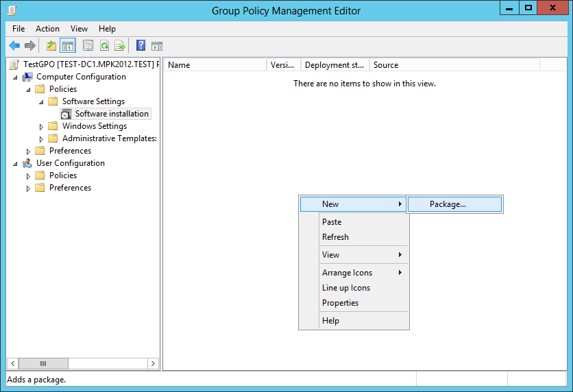573x392 pixels.
Task: Choose Refresh from the context menu
Action: click(354, 237)
